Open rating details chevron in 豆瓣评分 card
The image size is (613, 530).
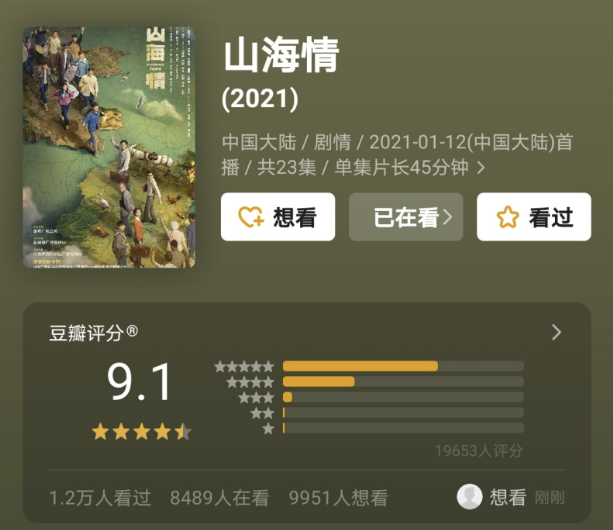[556, 332]
